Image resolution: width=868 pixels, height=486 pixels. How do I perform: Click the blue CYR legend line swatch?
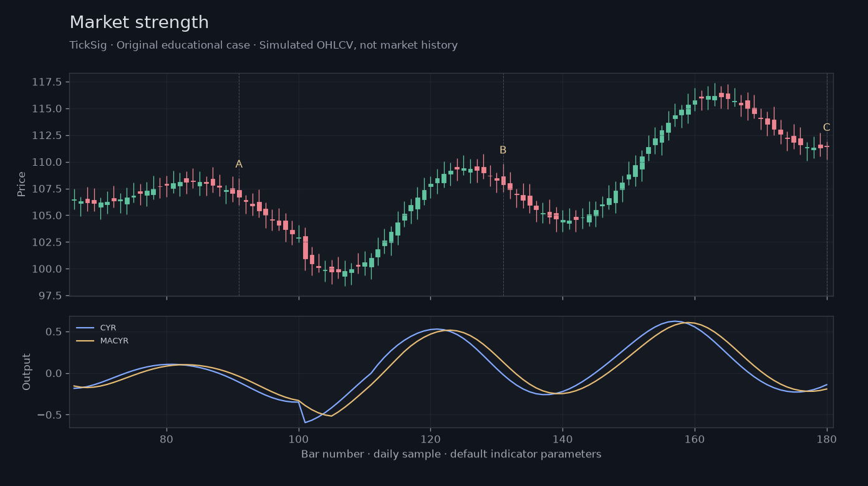85,328
